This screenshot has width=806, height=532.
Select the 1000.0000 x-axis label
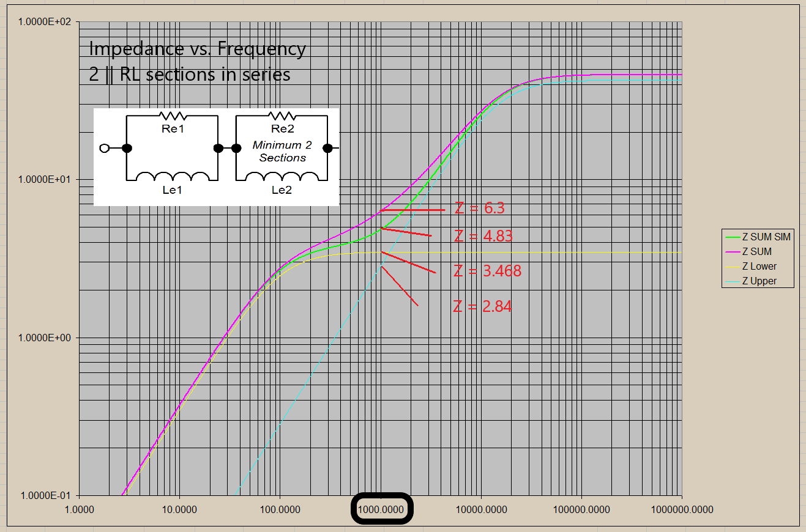(x=382, y=509)
